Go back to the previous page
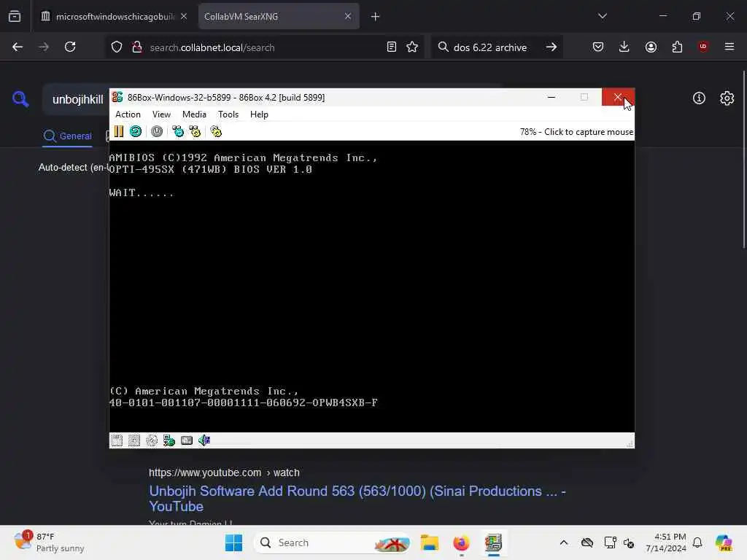747x560 pixels. click(x=18, y=47)
